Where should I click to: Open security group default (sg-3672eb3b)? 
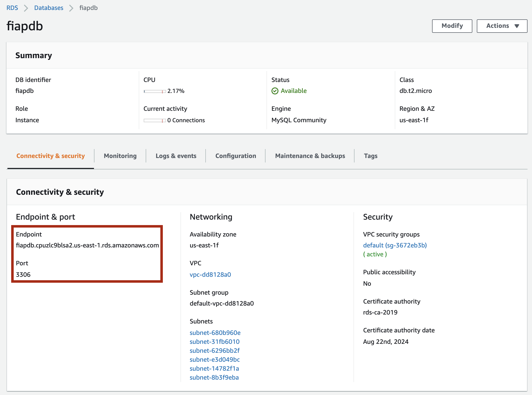tap(395, 245)
